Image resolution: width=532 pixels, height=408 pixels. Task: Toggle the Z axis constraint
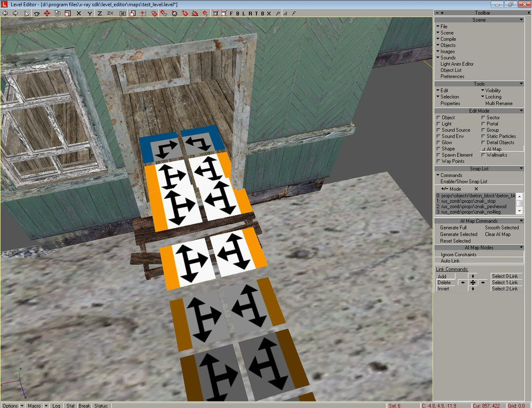click(x=99, y=13)
